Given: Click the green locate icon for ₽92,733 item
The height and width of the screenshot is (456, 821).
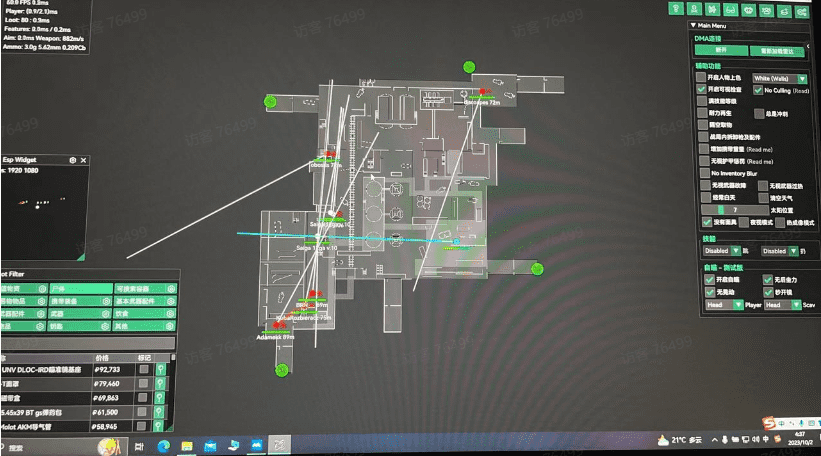Looking at the screenshot, I should (x=160, y=369).
